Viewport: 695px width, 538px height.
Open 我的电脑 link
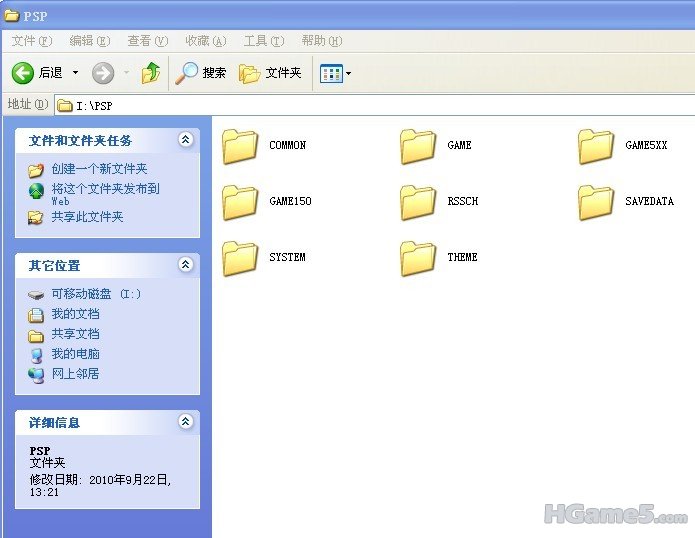pyautogui.click(x=75, y=354)
